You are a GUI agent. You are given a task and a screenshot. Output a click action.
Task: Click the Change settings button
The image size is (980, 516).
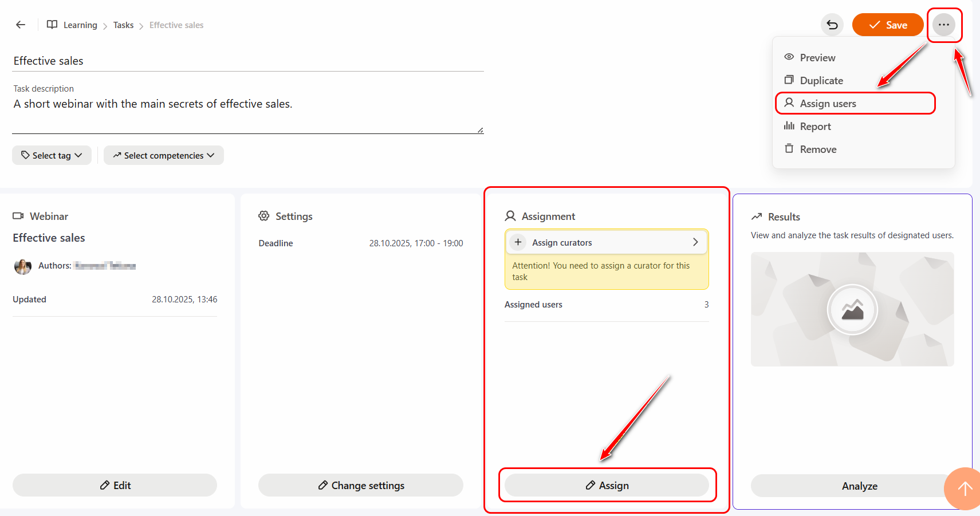point(361,486)
